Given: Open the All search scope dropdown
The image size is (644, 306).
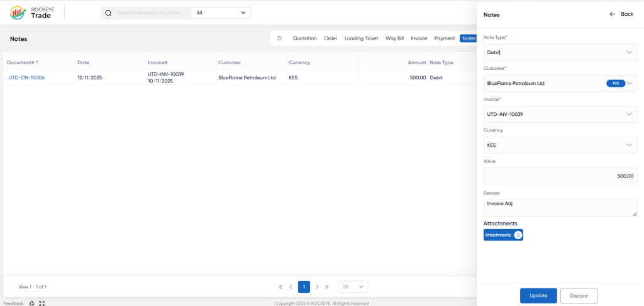Looking at the screenshot, I should (x=221, y=13).
